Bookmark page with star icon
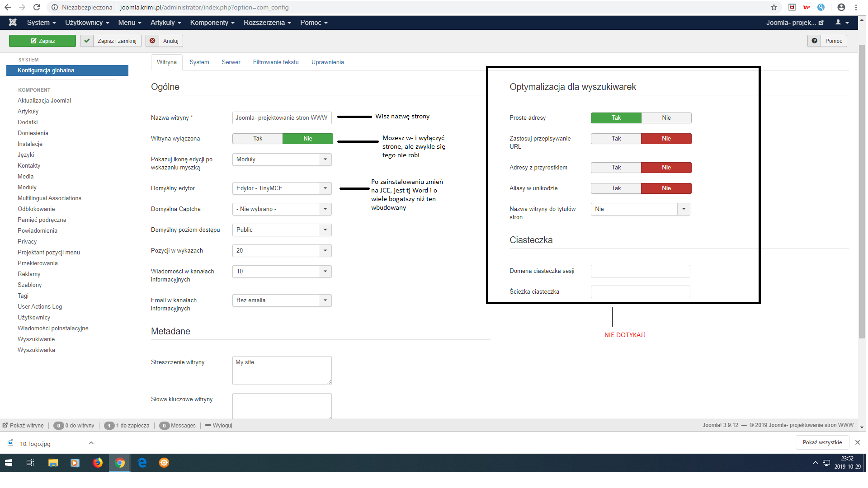This screenshot has height=488, width=868. (x=774, y=7)
